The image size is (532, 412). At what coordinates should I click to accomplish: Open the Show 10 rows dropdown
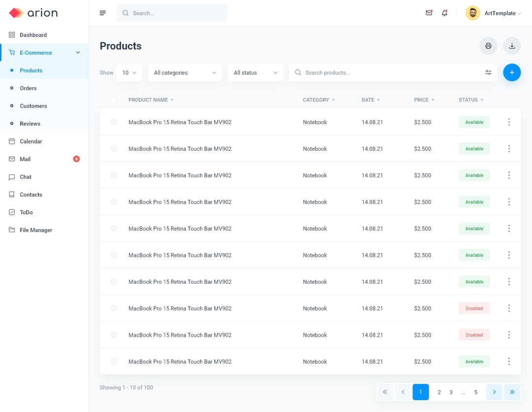click(129, 72)
